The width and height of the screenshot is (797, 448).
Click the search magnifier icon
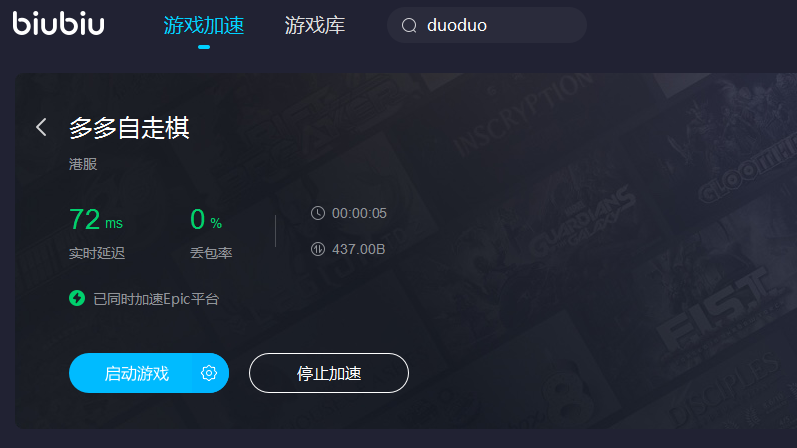pos(409,25)
